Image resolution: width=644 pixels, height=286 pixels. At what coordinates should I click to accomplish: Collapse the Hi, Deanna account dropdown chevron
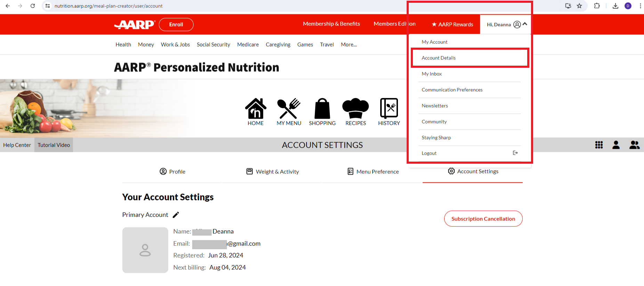coord(525,24)
